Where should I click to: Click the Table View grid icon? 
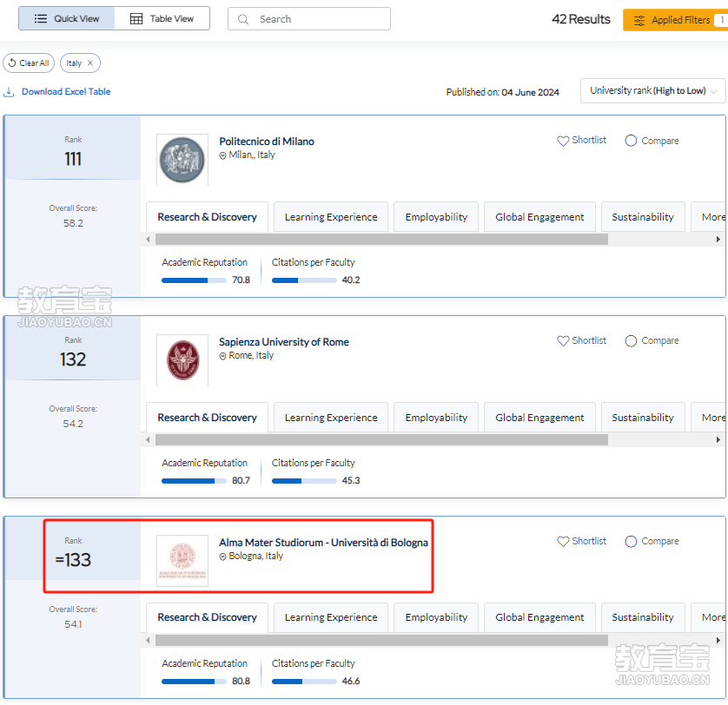click(x=136, y=18)
